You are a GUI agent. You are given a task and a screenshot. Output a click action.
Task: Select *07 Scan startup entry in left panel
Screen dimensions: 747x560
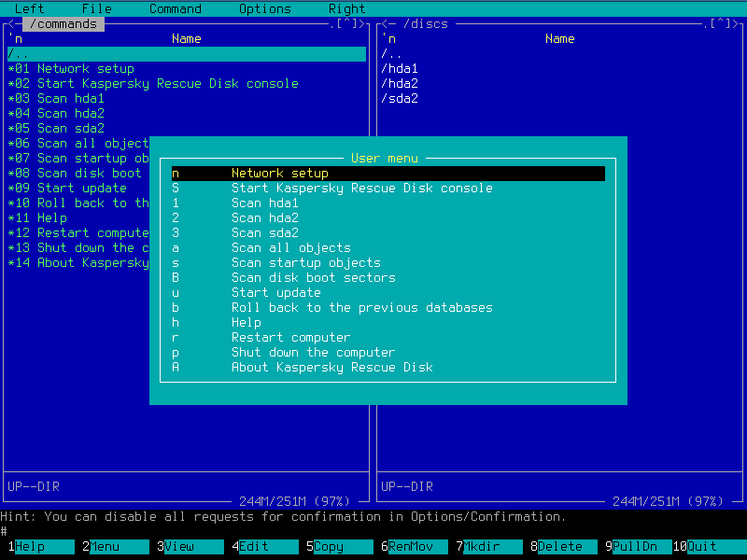pos(78,158)
